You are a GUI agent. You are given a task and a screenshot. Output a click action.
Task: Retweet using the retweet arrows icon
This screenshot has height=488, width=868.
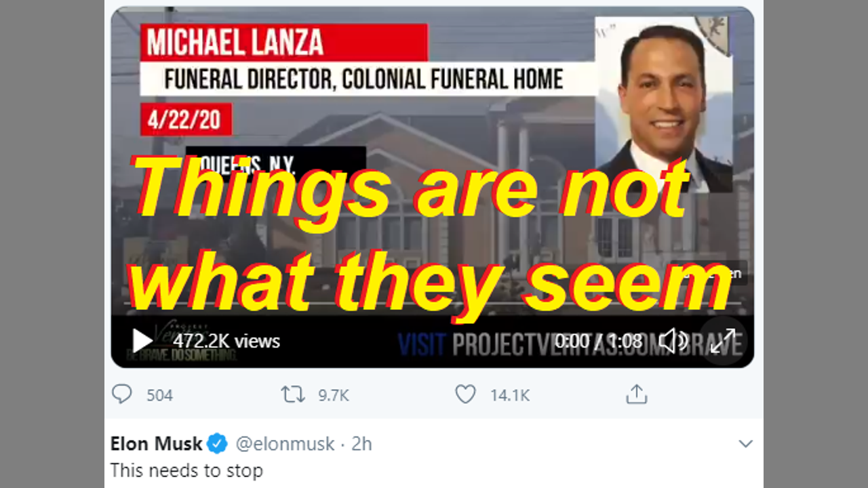pos(293,394)
